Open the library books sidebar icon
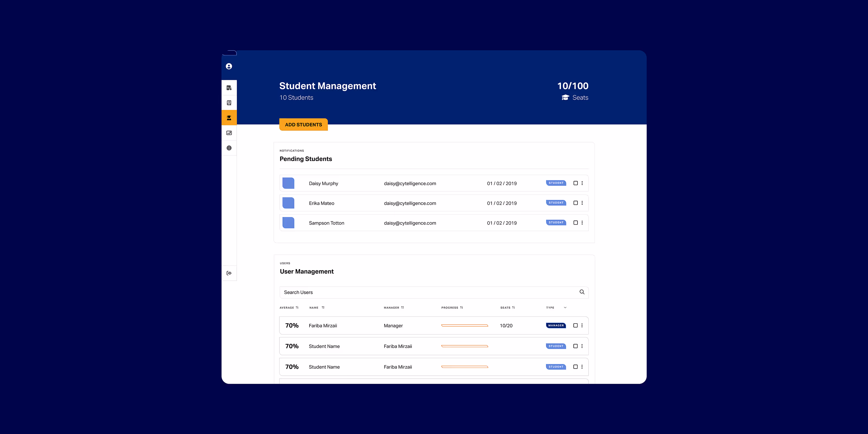The width and height of the screenshot is (868, 434). [x=229, y=88]
